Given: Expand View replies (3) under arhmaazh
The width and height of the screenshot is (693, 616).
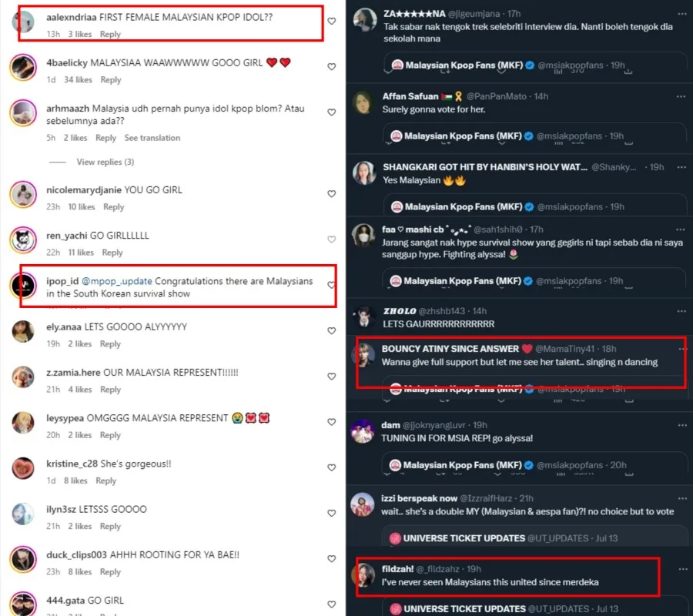Looking at the screenshot, I should [x=105, y=162].
